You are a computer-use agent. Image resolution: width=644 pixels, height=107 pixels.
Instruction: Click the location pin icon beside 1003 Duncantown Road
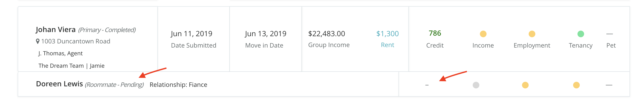point(38,41)
